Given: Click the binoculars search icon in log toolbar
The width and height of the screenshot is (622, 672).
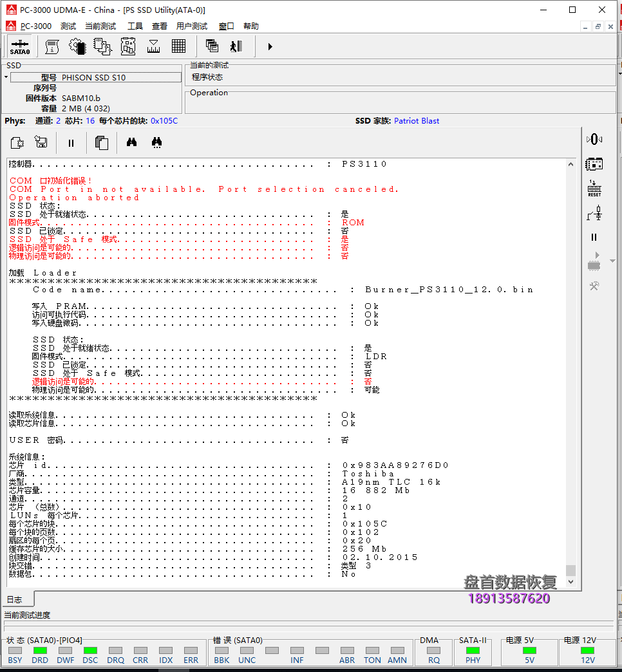Looking at the screenshot, I should click(x=132, y=143).
